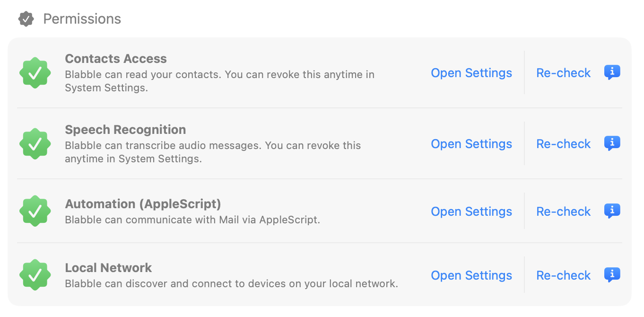
Task: Select the Permissions heading text
Action: pos(82,19)
